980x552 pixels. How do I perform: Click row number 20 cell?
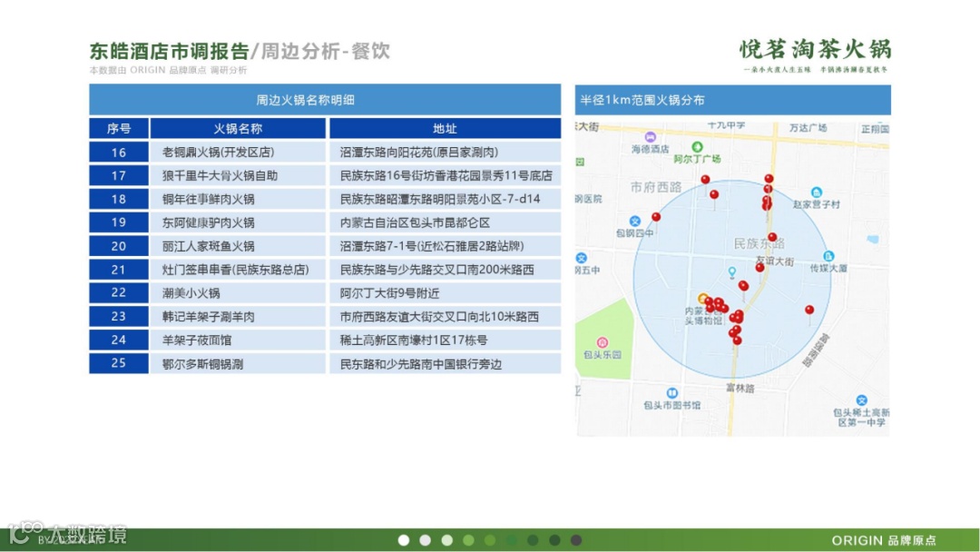[119, 246]
